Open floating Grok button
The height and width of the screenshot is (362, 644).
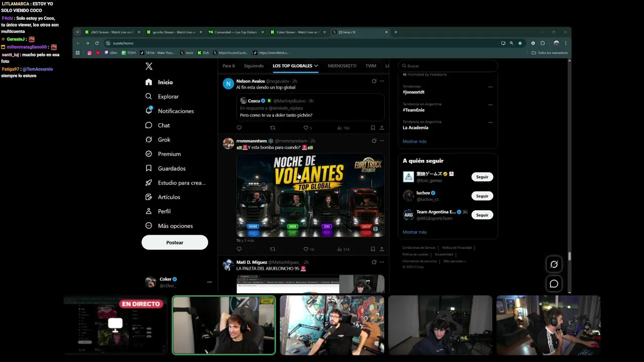click(554, 264)
